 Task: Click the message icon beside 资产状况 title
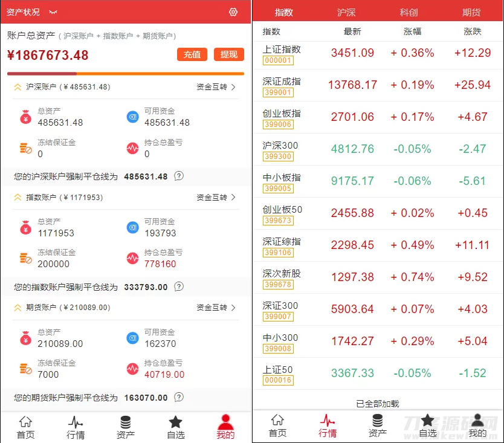[x=53, y=11]
